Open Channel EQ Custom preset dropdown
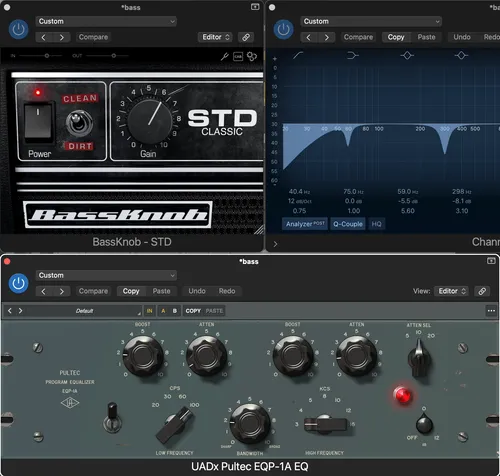Image resolution: width=500 pixels, height=476 pixels. (371, 21)
